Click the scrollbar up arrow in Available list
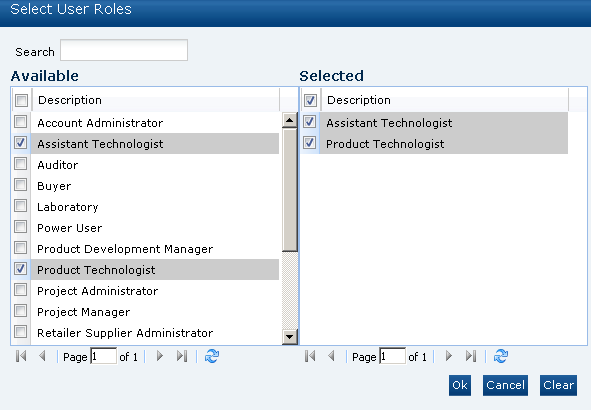This screenshot has height=410, width=591. point(289,121)
